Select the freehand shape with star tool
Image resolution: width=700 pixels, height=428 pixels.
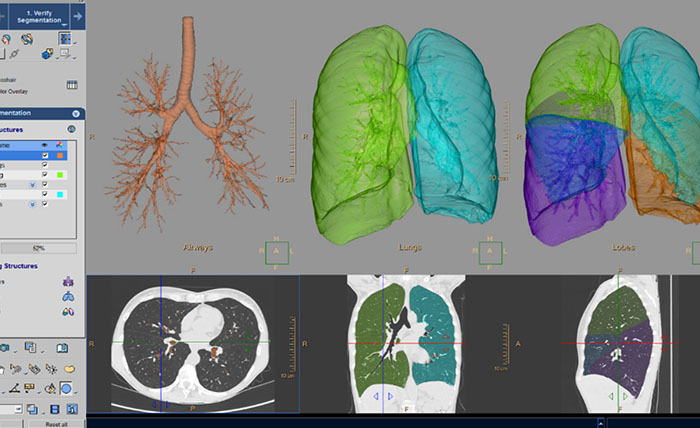[50, 388]
